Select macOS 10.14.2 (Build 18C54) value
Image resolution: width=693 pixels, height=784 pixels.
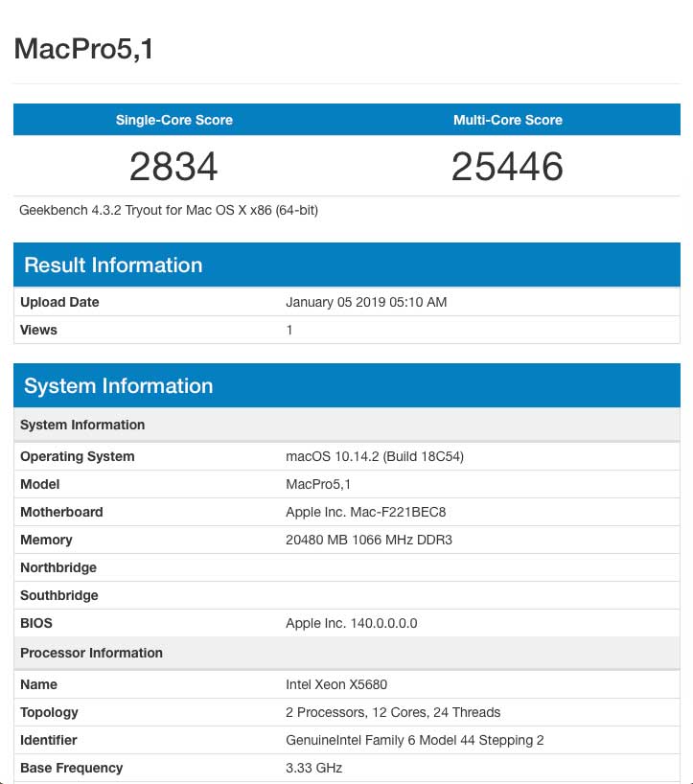[375, 456]
